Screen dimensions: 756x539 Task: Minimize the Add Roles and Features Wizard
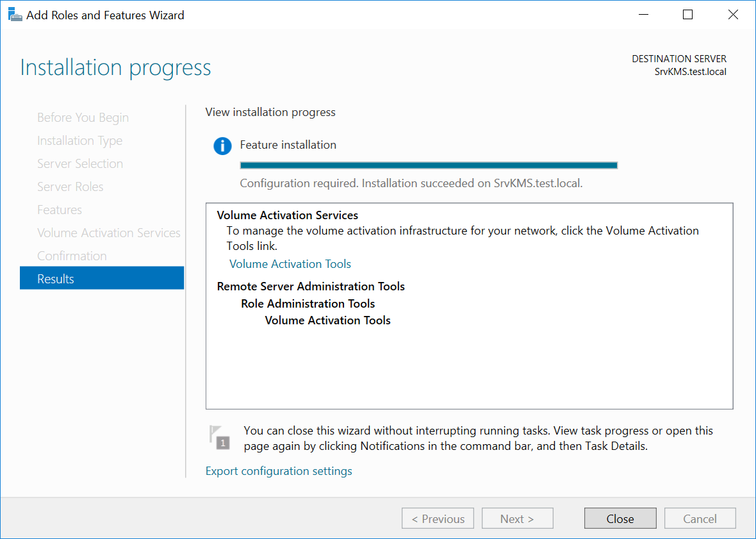pos(643,15)
